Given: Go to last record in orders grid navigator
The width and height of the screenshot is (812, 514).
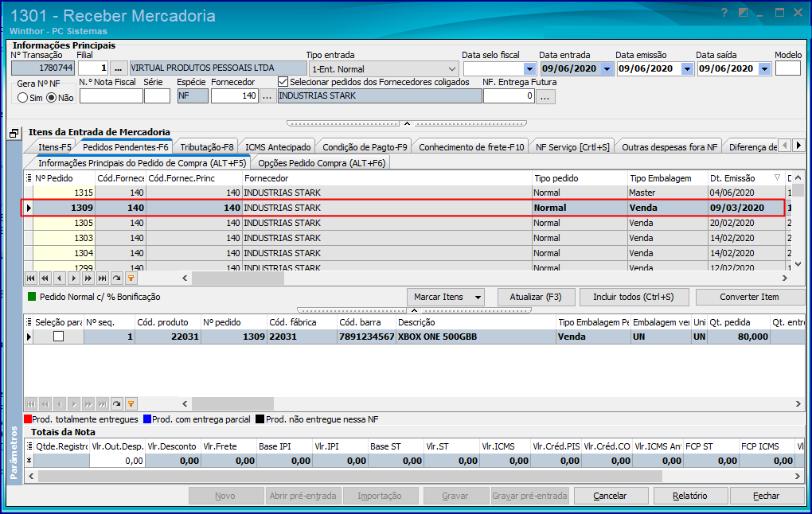Looking at the screenshot, I should [x=103, y=278].
